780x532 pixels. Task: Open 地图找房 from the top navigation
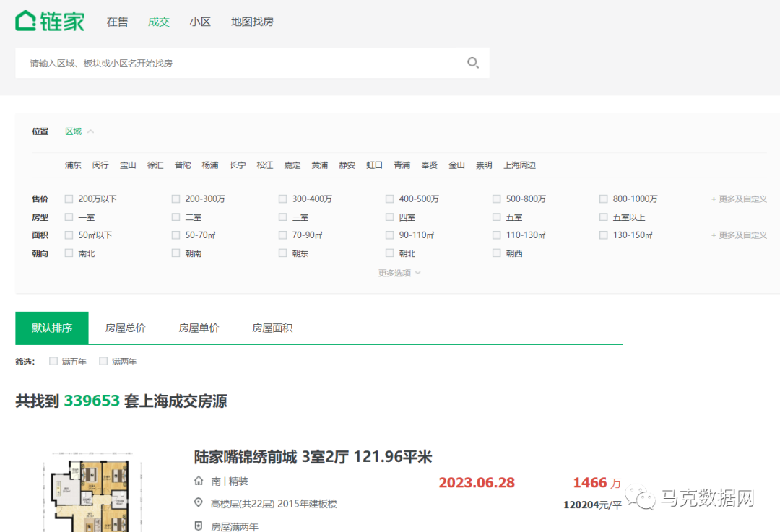point(252,22)
